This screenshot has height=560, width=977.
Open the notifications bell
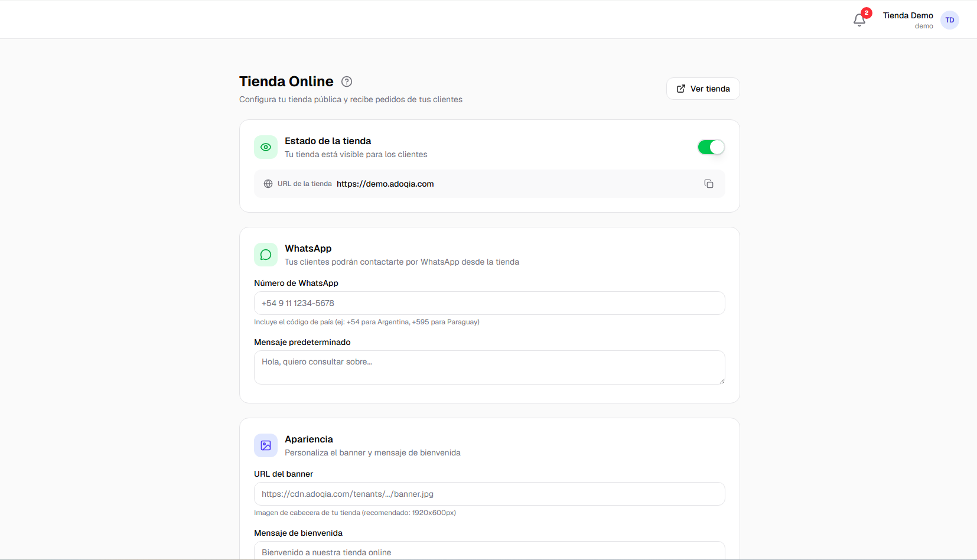pos(859,20)
